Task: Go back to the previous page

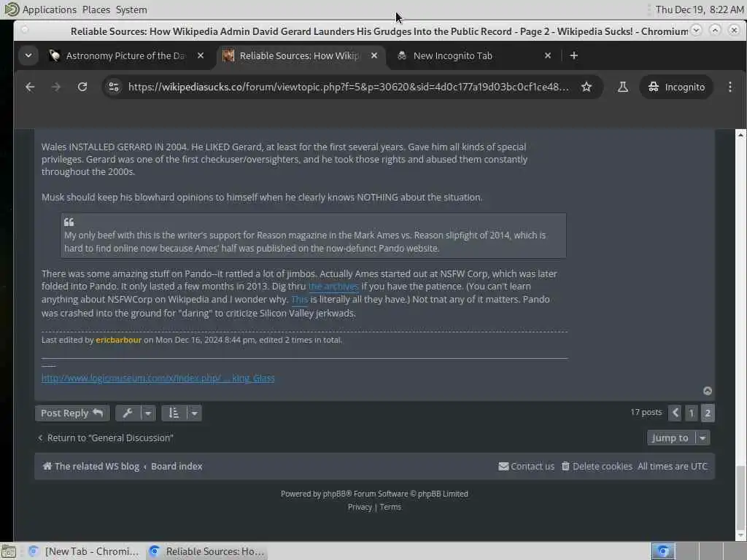Action: point(30,87)
